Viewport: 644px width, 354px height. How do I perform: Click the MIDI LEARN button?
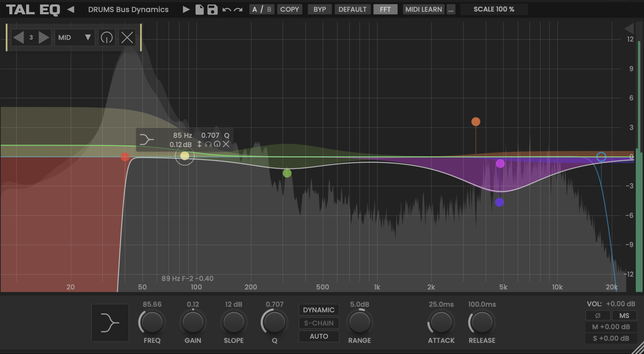click(423, 10)
